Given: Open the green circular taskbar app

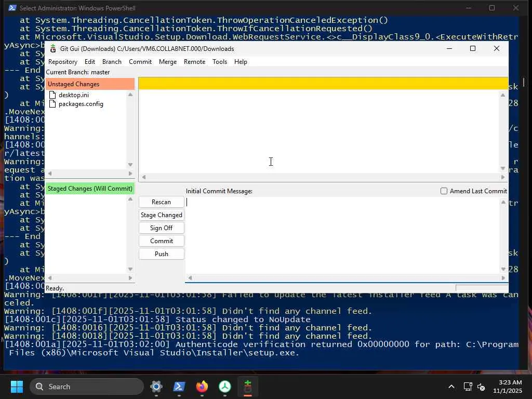Looking at the screenshot, I should pyautogui.click(x=225, y=387).
